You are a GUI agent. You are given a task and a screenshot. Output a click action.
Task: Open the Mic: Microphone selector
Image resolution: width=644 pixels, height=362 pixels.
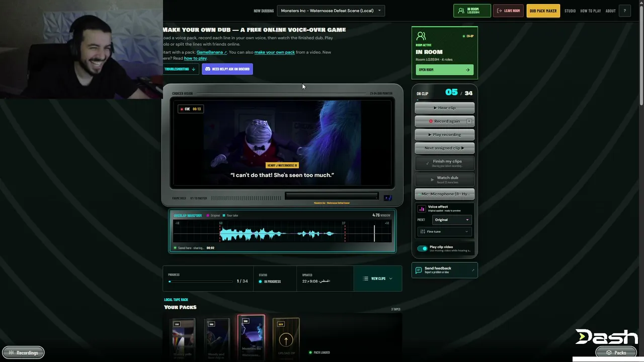(x=445, y=194)
